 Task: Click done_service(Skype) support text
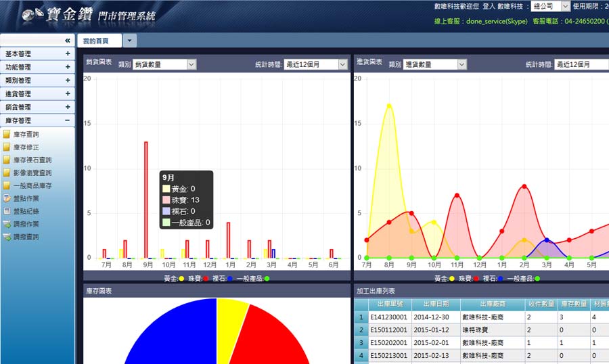(497, 22)
